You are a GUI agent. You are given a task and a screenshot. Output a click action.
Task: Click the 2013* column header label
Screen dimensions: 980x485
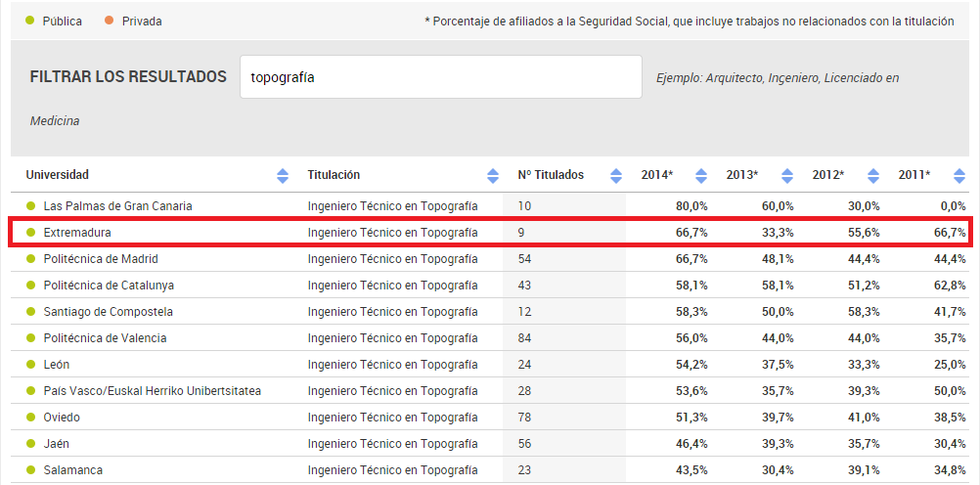tap(742, 175)
